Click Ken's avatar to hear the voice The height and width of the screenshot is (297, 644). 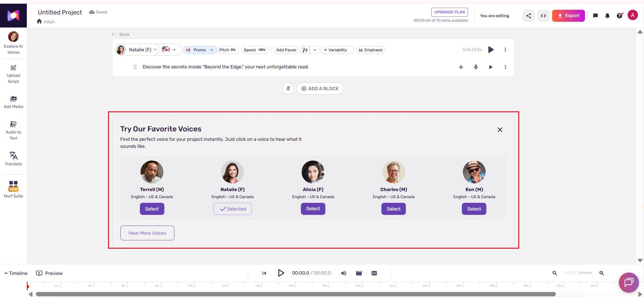click(x=474, y=172)
